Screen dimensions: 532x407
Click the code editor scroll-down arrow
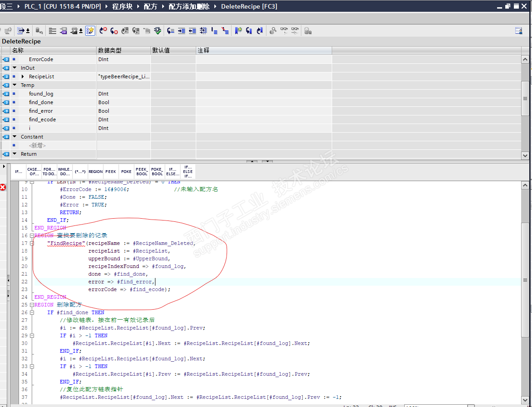[x=525, y=400]
